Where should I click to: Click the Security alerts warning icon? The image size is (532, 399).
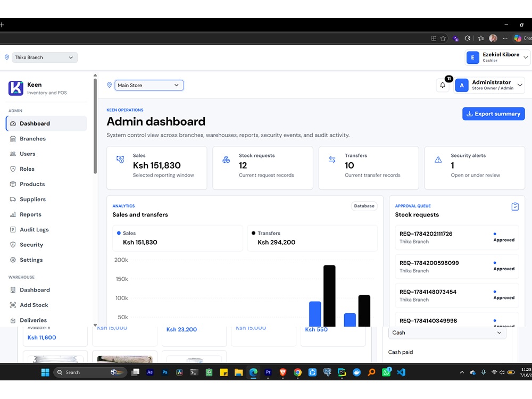pyautogui.click(x=438, y=159)
